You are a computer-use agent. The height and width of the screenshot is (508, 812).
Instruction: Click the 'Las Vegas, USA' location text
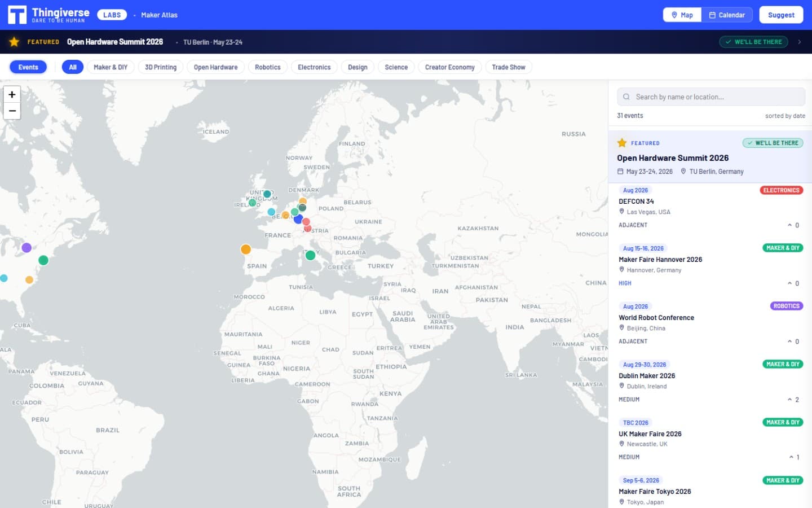(648, 212)
